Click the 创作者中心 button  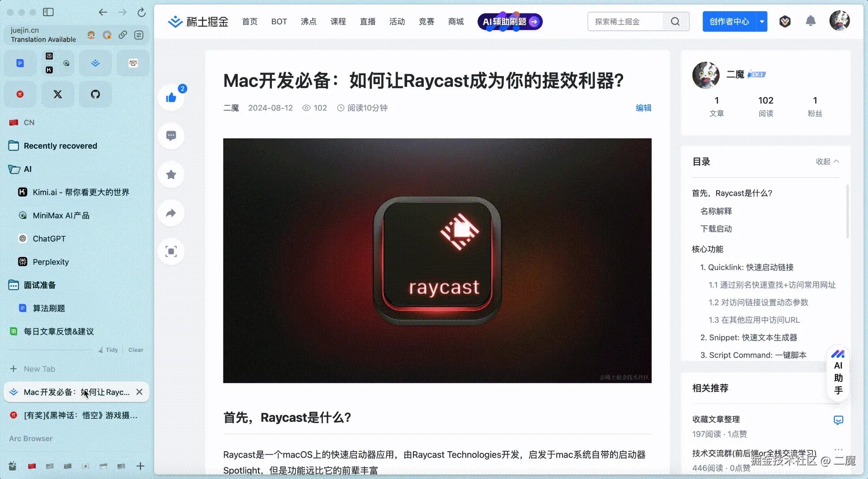[x=729, y=21]
